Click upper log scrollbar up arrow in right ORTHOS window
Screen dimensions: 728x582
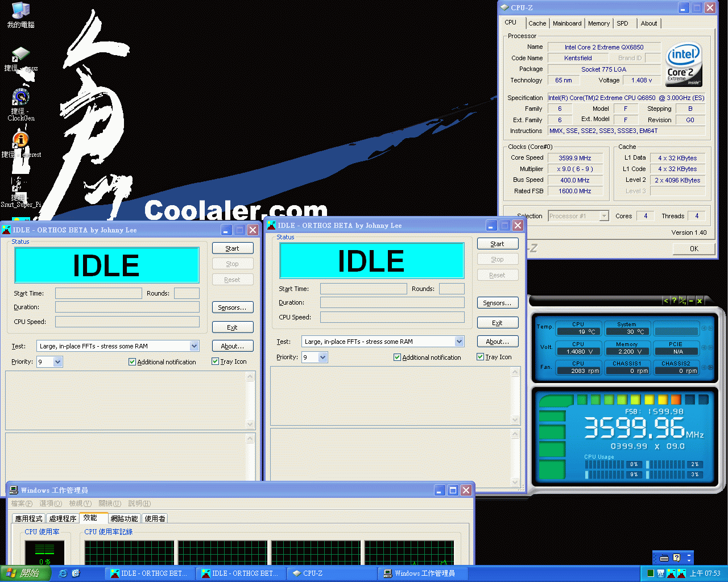515,372
